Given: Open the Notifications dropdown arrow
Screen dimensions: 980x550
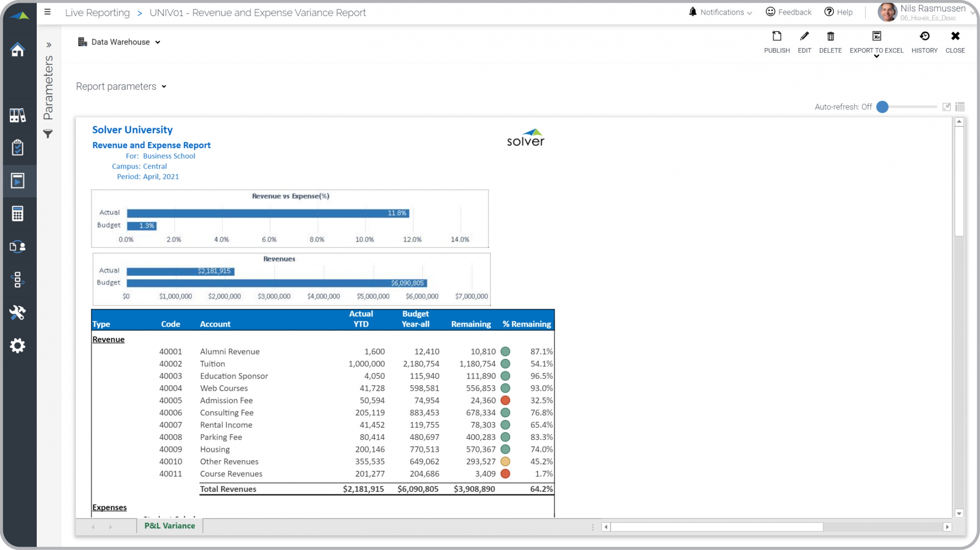Looking at the screenshot, I should (x=749, y=13).
